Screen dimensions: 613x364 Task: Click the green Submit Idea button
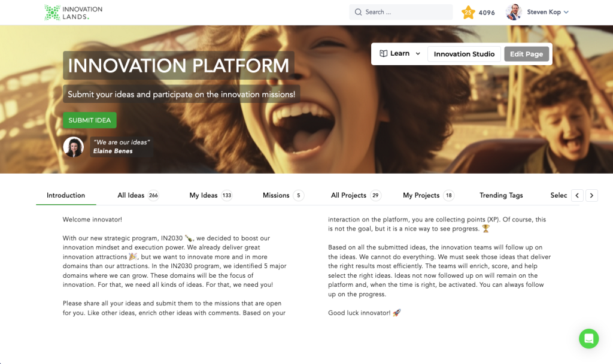[89, 120]
